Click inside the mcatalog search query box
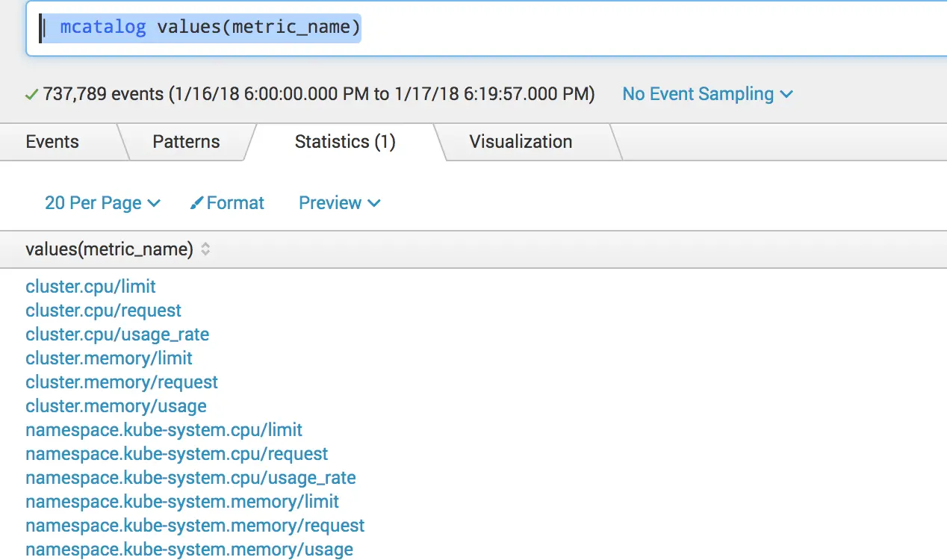947x560 pixels. pyautogui.click(x=485, y=28)
